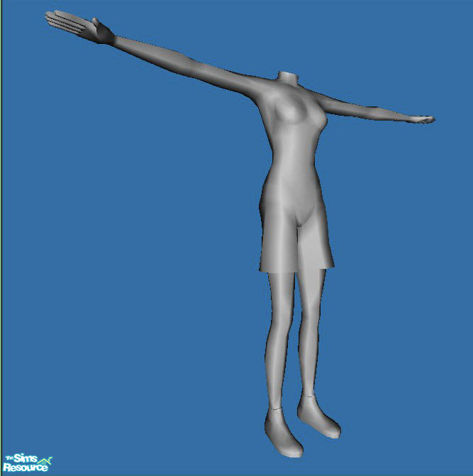The height and width of the screenshot is (476, 473).
Task: Select the rear foot of the model
Action: point(318,418)
